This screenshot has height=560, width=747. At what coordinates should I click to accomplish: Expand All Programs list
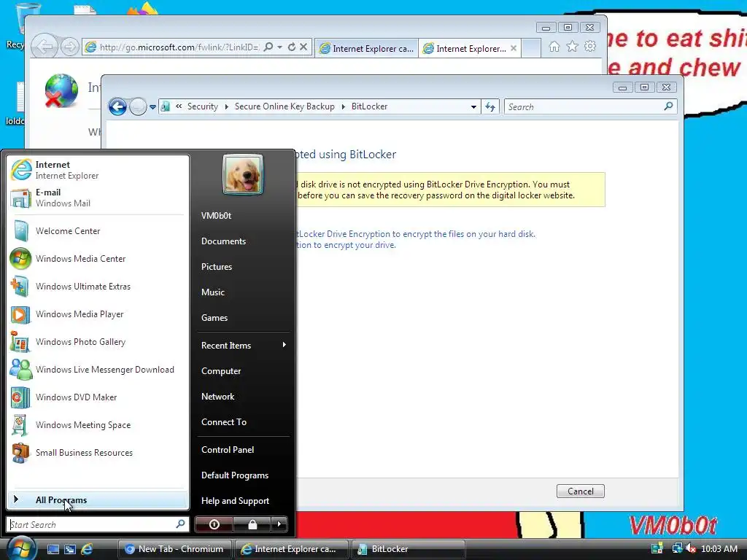[97, 500]
